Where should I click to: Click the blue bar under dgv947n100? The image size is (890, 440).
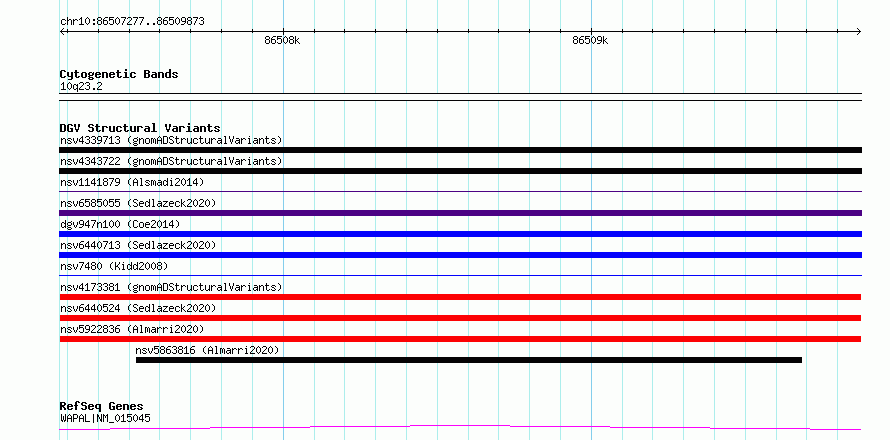[460, 234]
